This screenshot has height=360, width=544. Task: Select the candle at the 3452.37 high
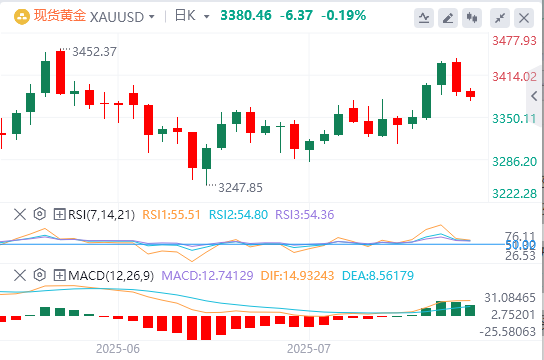[x=60, y=72]
